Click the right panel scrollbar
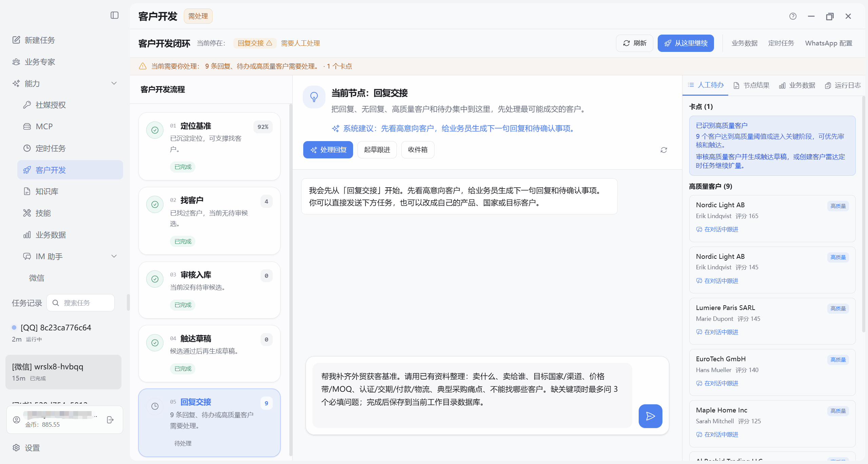868x464 pixels. (x=863, y=214)
